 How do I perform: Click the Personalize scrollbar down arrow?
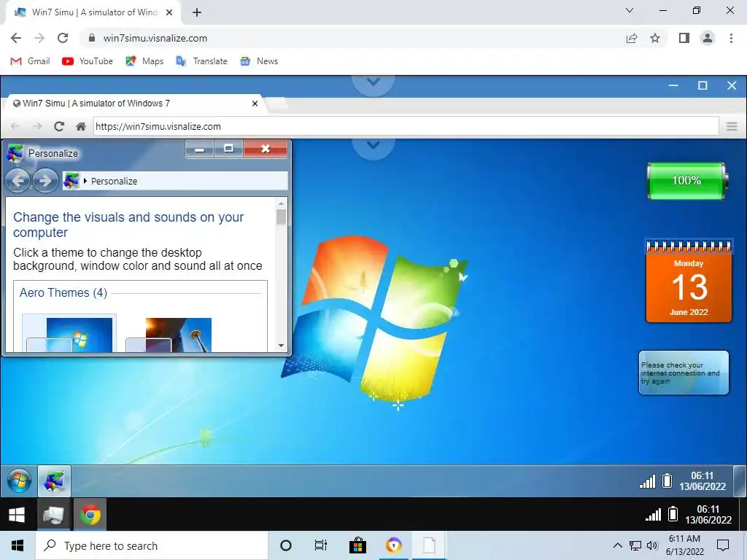(281, 346)
